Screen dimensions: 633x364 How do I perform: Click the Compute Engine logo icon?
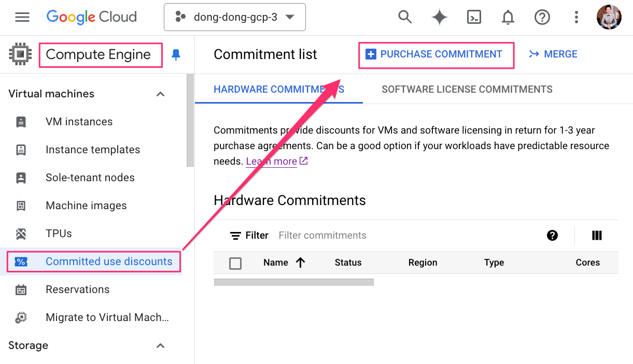[x=20, y=54]
